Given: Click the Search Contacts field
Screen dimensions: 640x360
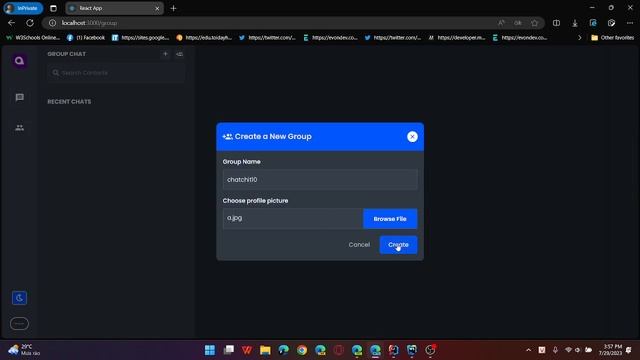Looking at the screenshot, I should (116, 73).
